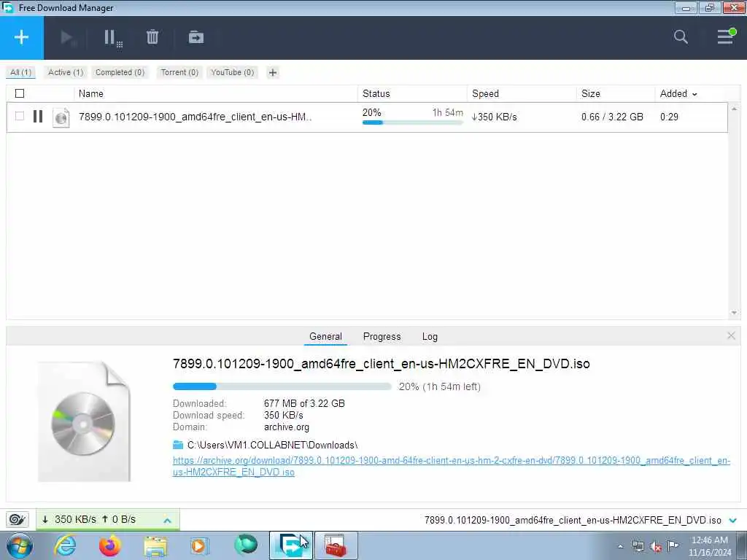Viewport: 747px width, 560px height.
Task: Click the C:\Users\VM1.COLLABNET\Downloads\ path
Action: (x=273, y=445)
